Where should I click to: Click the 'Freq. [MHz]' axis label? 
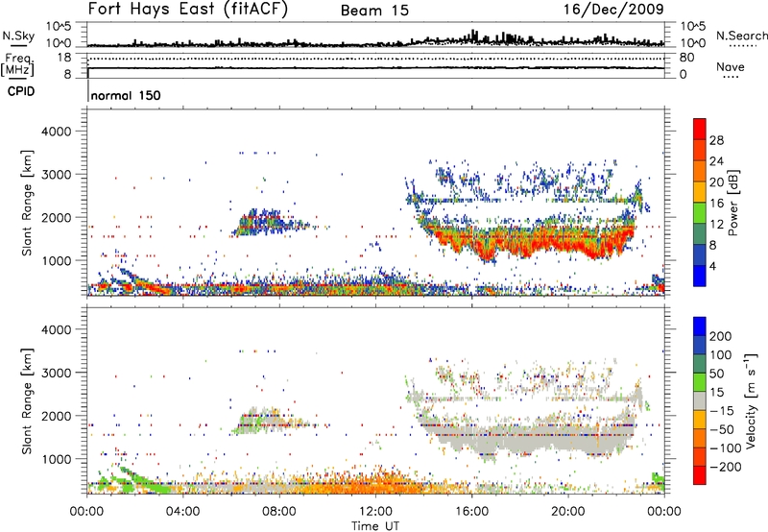point(19,64)
